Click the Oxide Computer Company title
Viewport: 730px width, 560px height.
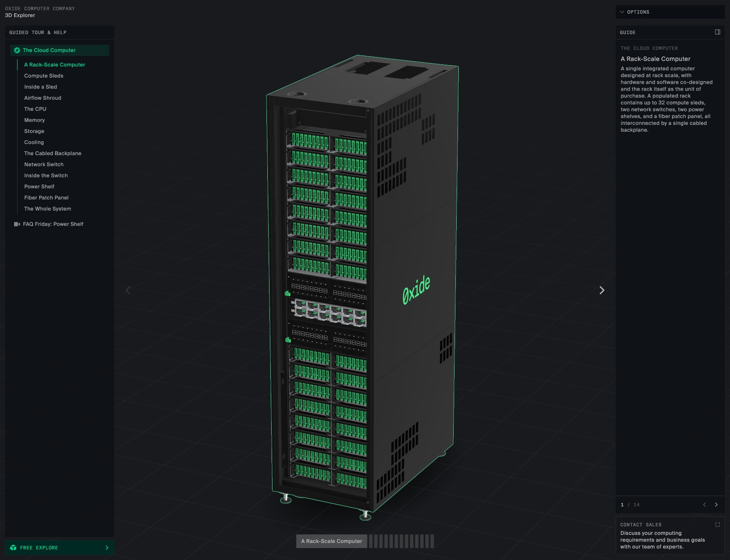point(40,9)
